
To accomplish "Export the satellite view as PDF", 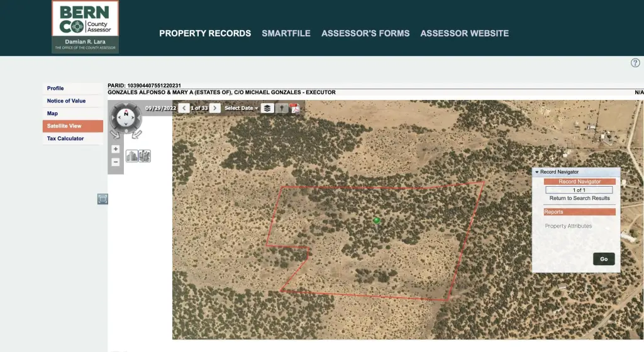I will coord(294,108).
